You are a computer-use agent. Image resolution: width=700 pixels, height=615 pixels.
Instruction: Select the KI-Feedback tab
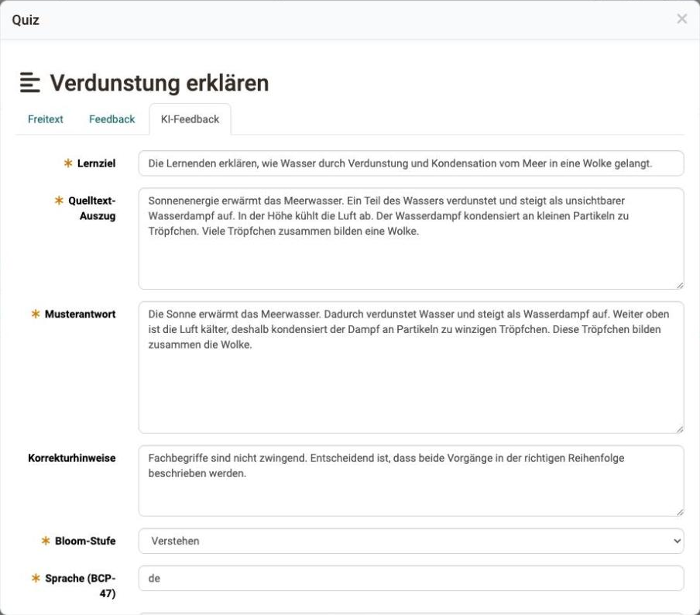click(190, 119)
